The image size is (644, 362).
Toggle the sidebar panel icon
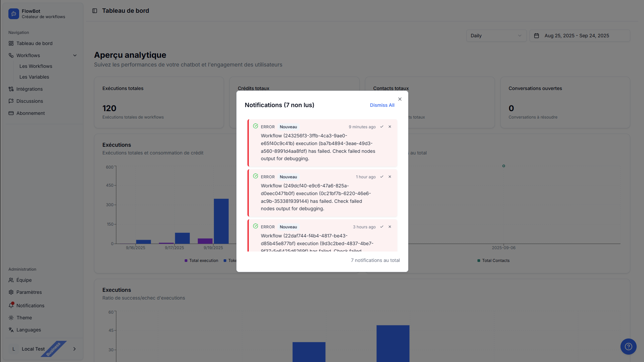coord(95,11)
